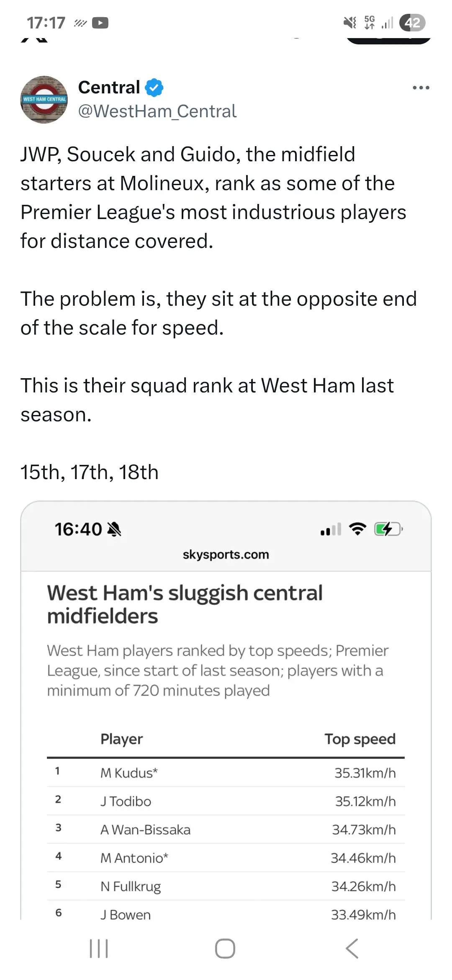Tap the Top speed column header
Image resolution: width=452 pixels, height=980 pixels.
[x=360, y=739]
